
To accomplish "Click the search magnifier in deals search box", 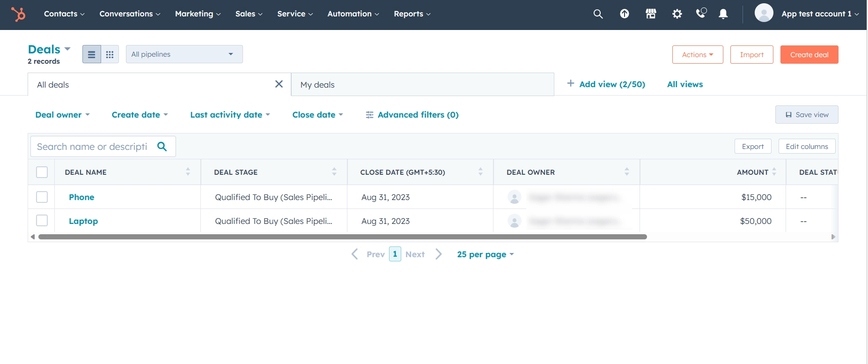I will pos(162,147).
